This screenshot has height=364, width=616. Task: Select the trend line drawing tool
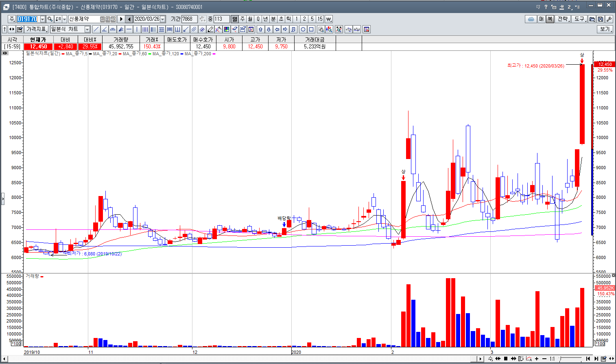(96, 29)
